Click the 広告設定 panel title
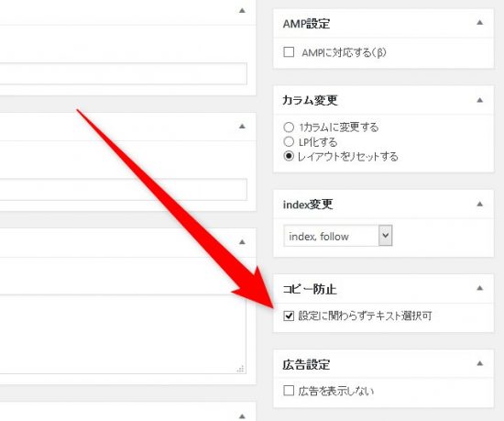This screenshot has width=504, height=421. [306, 365]
